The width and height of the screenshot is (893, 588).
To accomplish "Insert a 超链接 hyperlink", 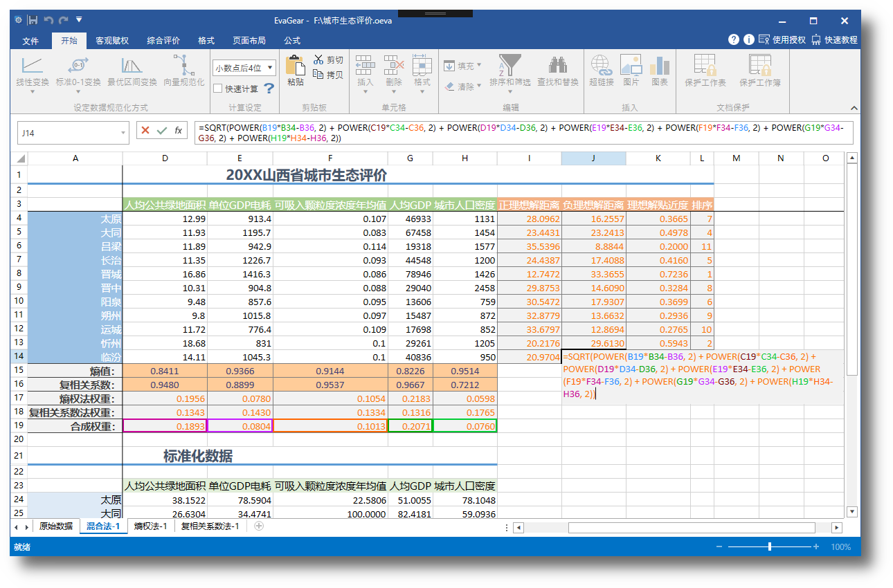I will point(602,72).
